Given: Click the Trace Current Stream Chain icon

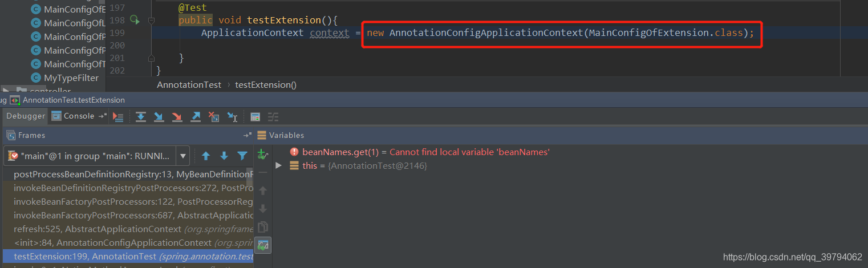Looking at the screenshot, I should pos(274,116).
